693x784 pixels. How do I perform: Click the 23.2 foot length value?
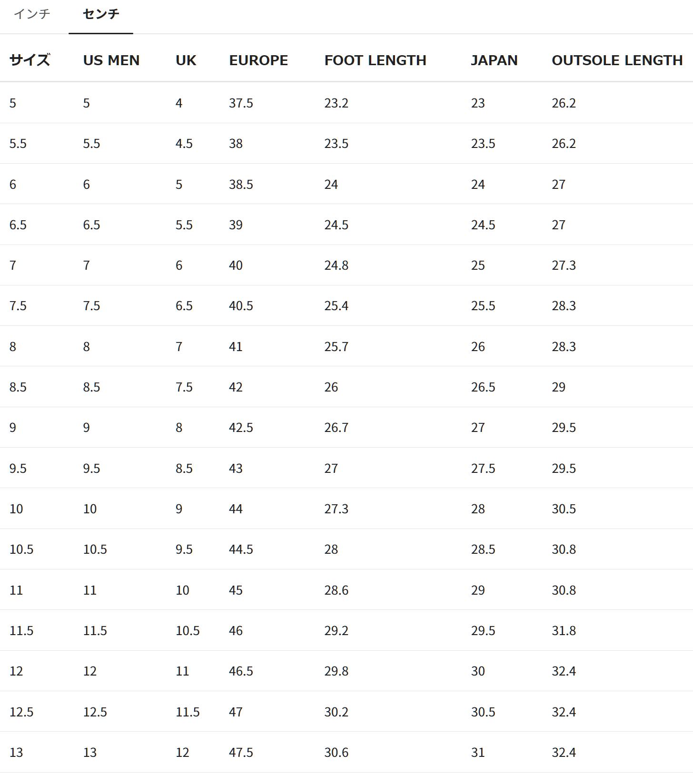coord(336,103)
